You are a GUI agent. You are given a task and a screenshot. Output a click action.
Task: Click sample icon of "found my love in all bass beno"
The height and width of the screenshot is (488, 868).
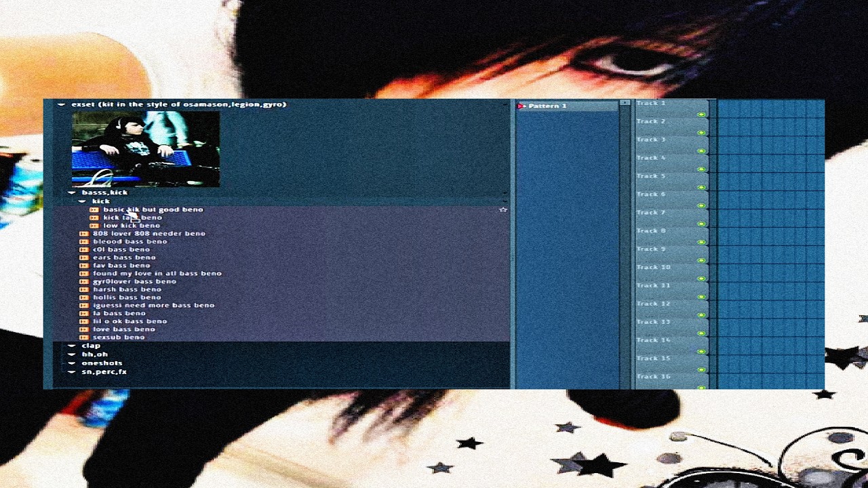click(84, 273)
